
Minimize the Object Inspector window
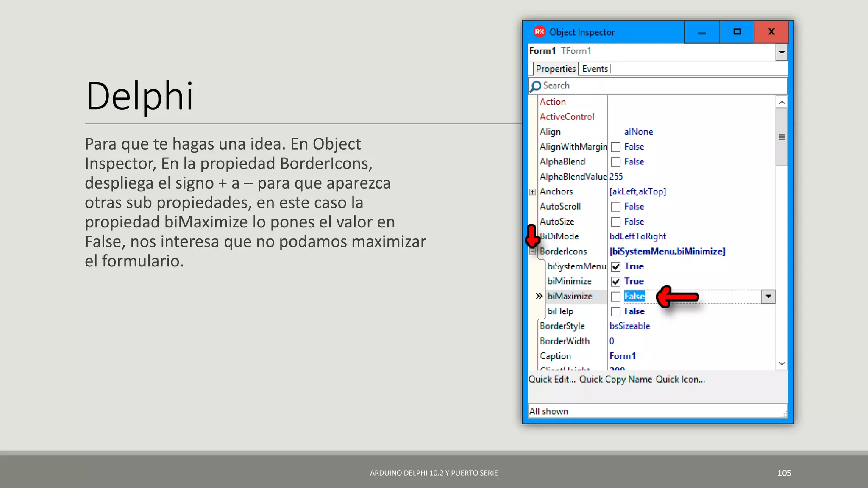click(702, 32)
